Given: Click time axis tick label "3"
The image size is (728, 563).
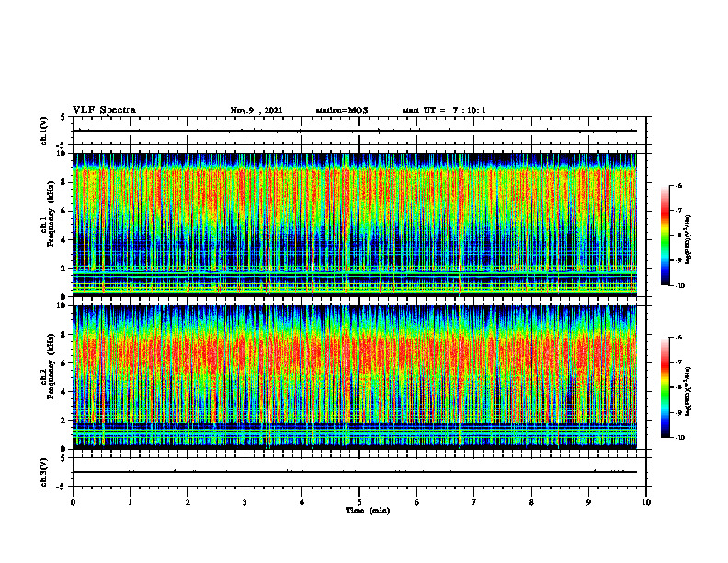Looking at the screenshot, I should 245,502.
